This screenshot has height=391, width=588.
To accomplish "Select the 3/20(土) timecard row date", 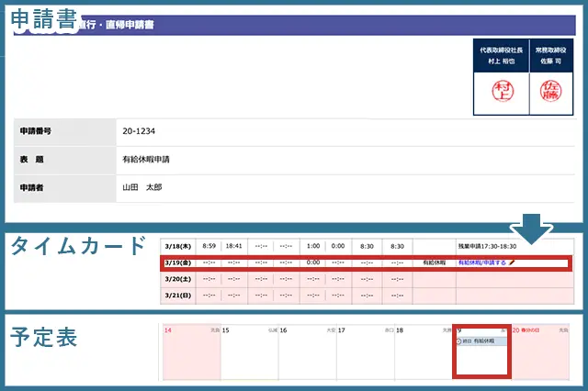I will 177,278.
